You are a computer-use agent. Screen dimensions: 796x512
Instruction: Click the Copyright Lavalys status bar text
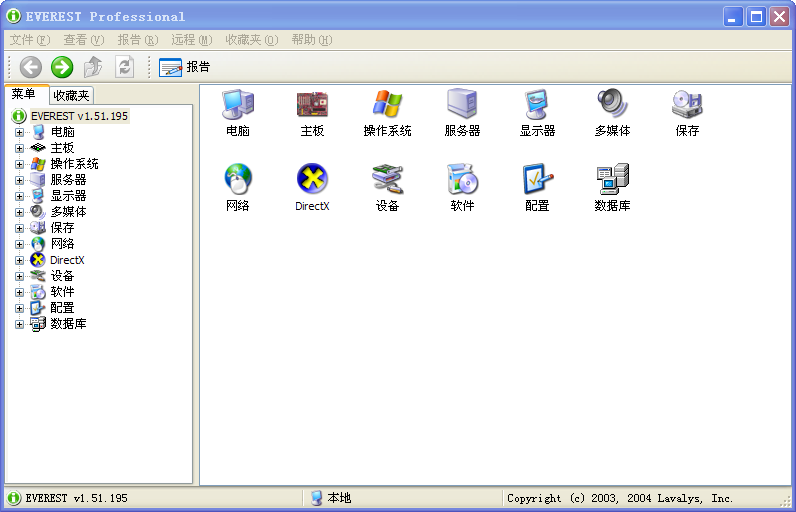click(x=620, y=498)
